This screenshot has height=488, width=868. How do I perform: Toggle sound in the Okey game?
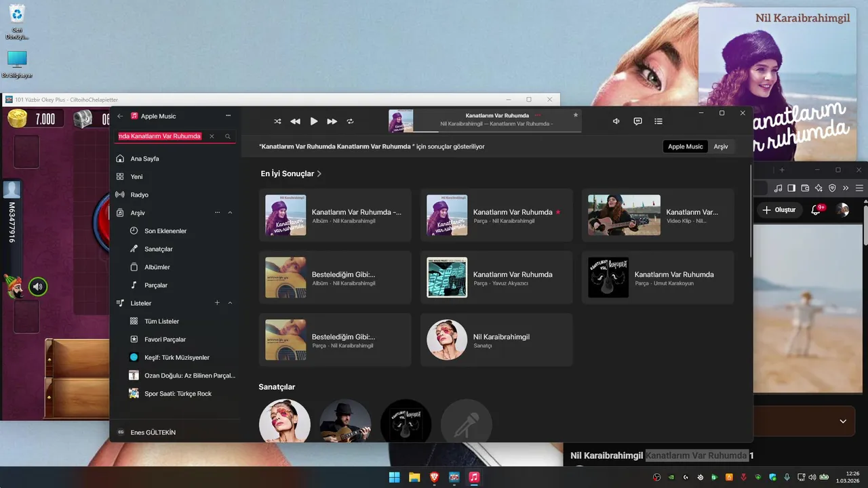tap(38, 287)
